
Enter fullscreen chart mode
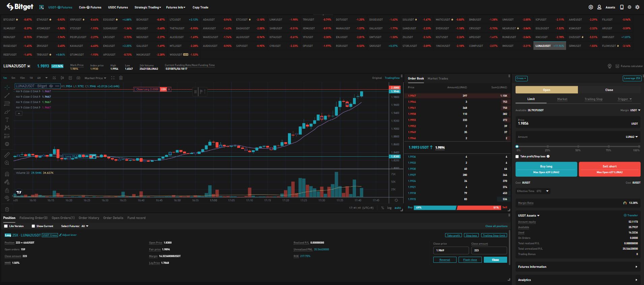pyautogui.click(x=113, y=78)
